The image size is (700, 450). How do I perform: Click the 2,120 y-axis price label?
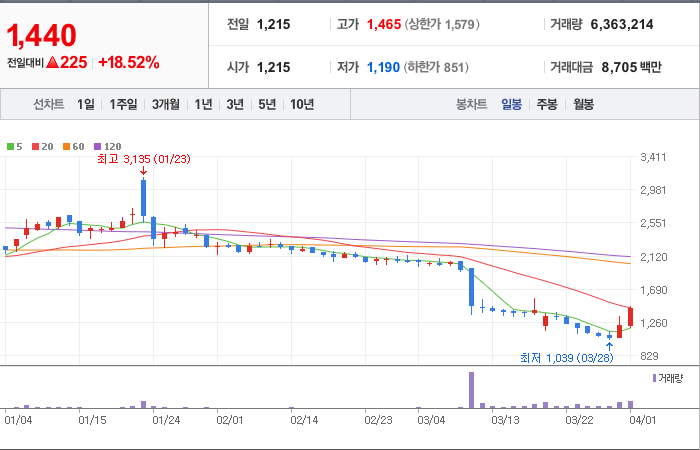click(653, 257)
